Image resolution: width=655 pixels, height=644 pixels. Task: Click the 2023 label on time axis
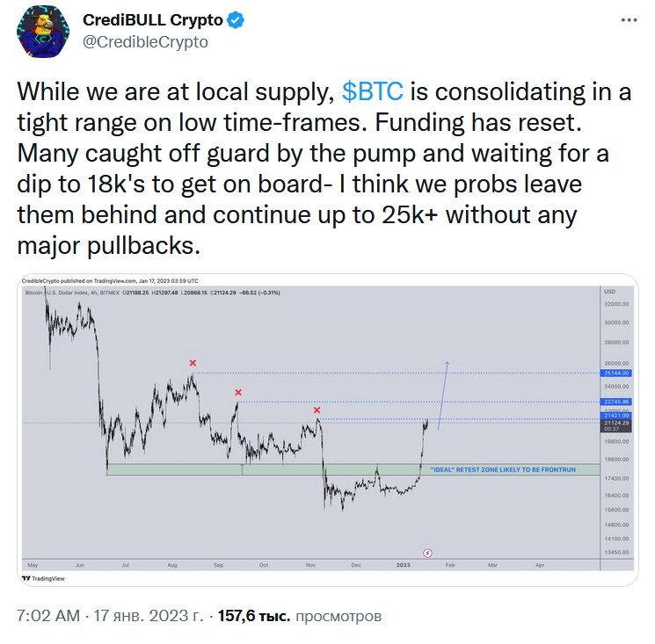[x=403, y=565]
